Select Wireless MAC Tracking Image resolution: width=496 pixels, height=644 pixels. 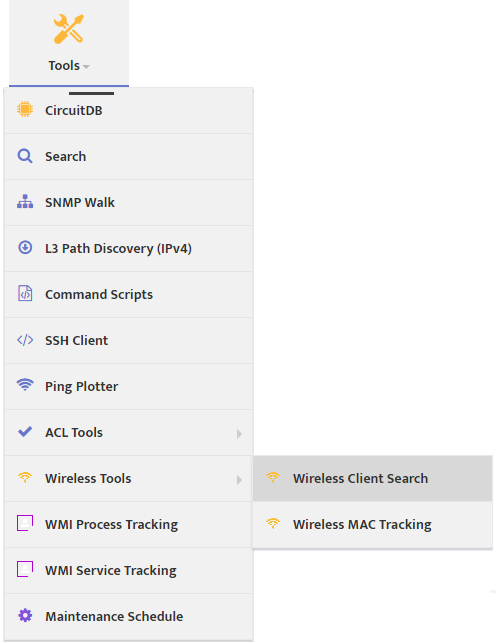click(372, 524)
